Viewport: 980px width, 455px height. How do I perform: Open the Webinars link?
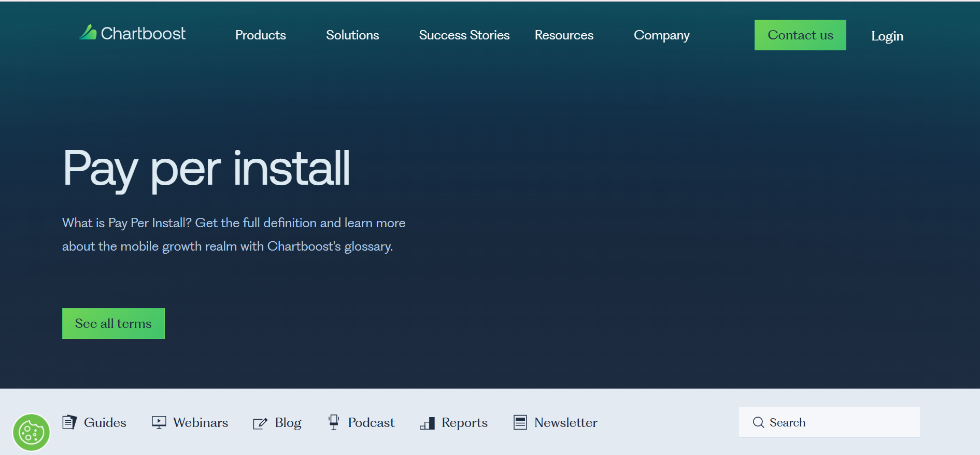201,422
